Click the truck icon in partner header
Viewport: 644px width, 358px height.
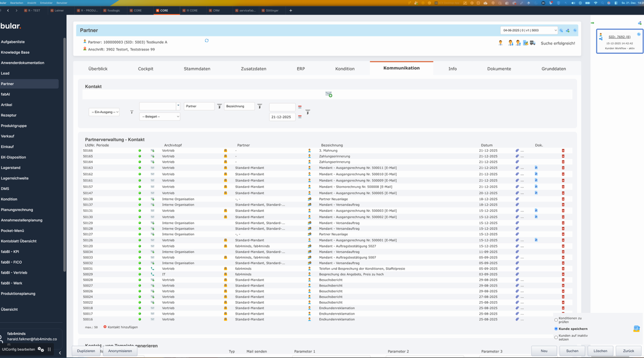532,43
